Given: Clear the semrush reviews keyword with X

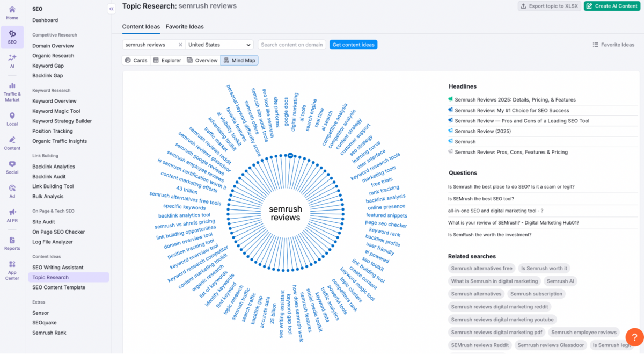Looking at the screenshot, I should pyautogui.click(x=180, y=45).
